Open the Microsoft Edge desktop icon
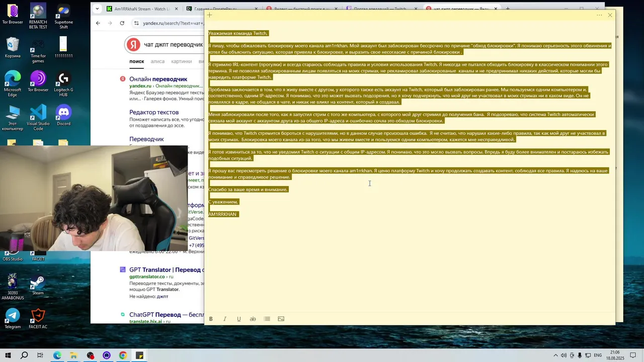The image size is (644, 362). click(x=13, y=83)
